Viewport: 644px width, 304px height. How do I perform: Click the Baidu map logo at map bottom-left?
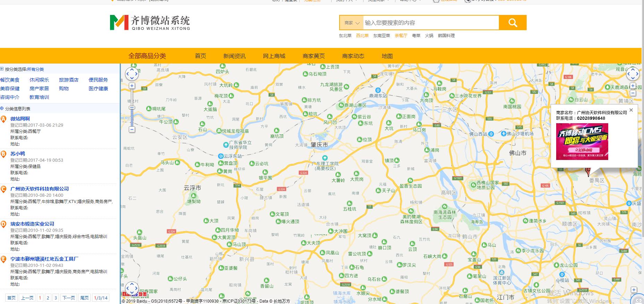(134, 294)
